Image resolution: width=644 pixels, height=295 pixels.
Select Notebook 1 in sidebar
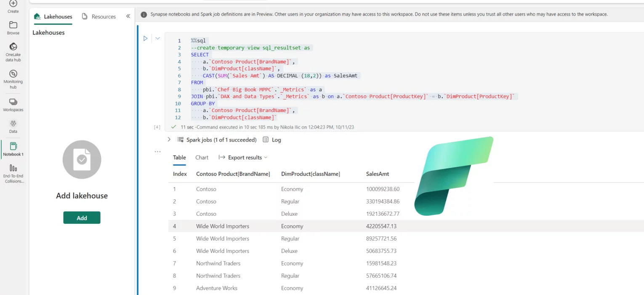tap(13, 149)
